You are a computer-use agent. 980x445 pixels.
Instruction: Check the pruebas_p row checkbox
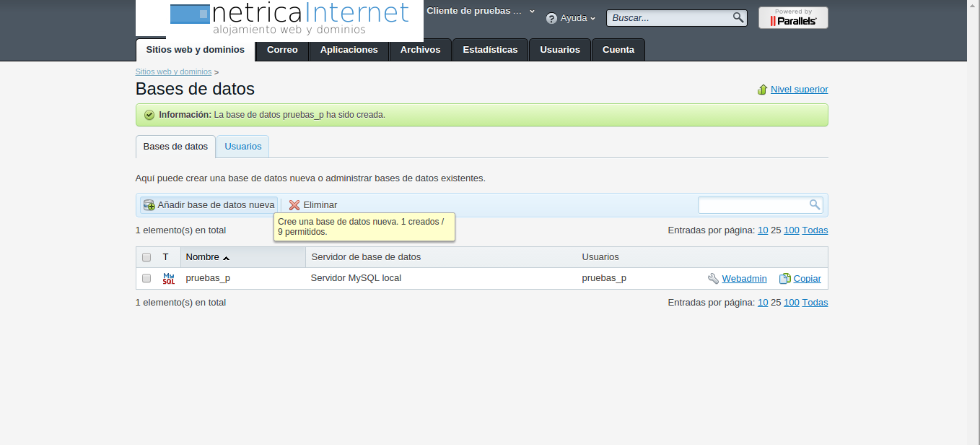146,278
